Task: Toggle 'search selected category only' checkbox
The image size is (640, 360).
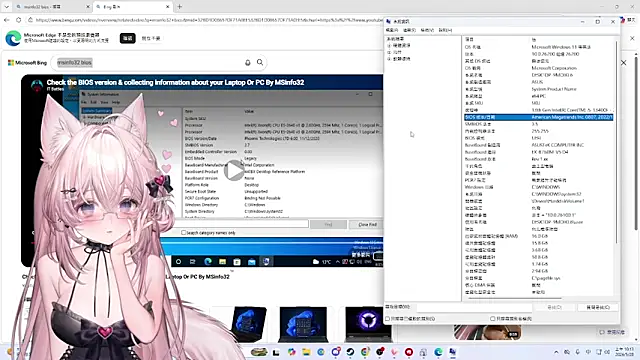Action: coord(388,319)
